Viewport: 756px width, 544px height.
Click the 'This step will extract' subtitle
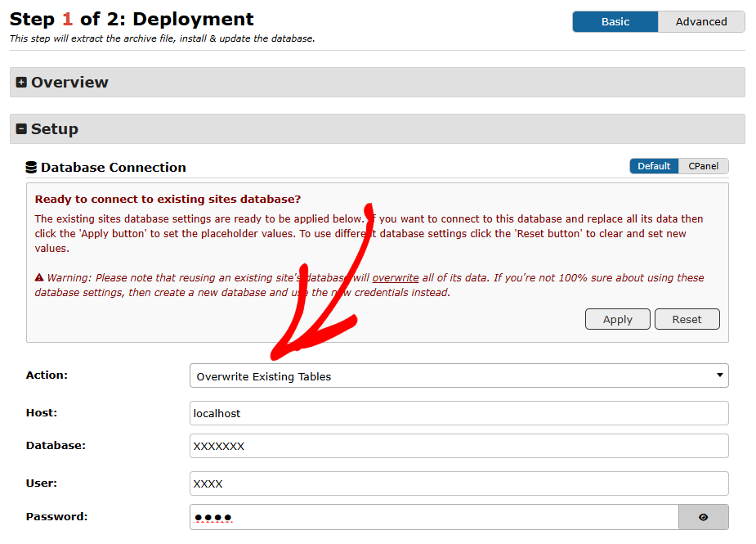pos(162,38)
